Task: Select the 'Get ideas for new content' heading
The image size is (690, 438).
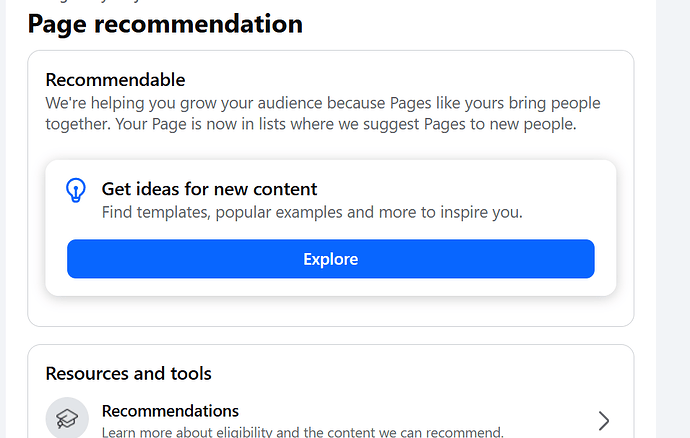Action: click(209, 189)
